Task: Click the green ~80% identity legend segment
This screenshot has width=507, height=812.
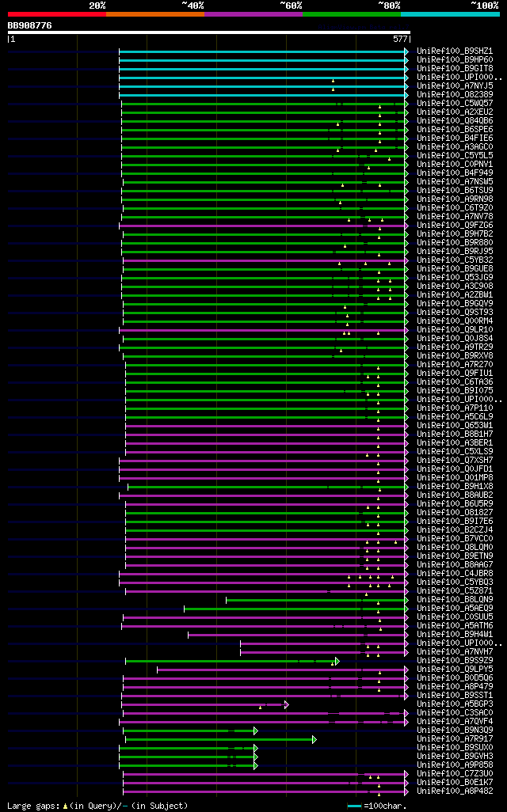Action: point(352,14)
